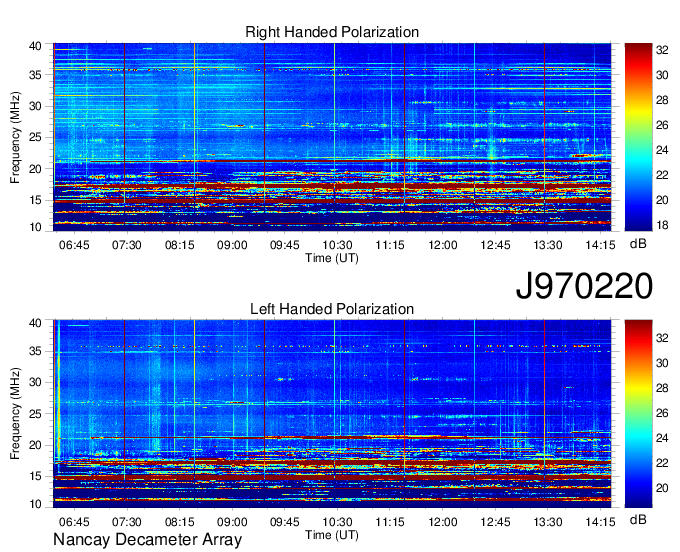Viewport: 680px width, 552px height.
Task: Click 40 MHz tick of left-handed frequency axis
Action: pos(35,323)
